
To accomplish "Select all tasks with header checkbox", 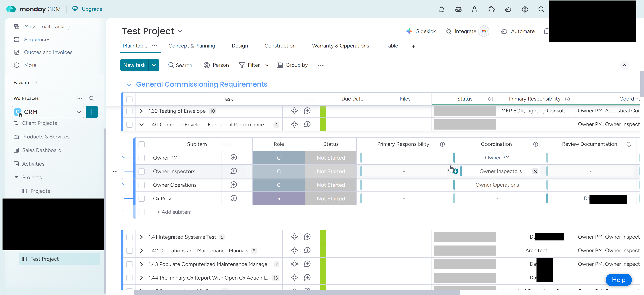I will tap(129, 99).
